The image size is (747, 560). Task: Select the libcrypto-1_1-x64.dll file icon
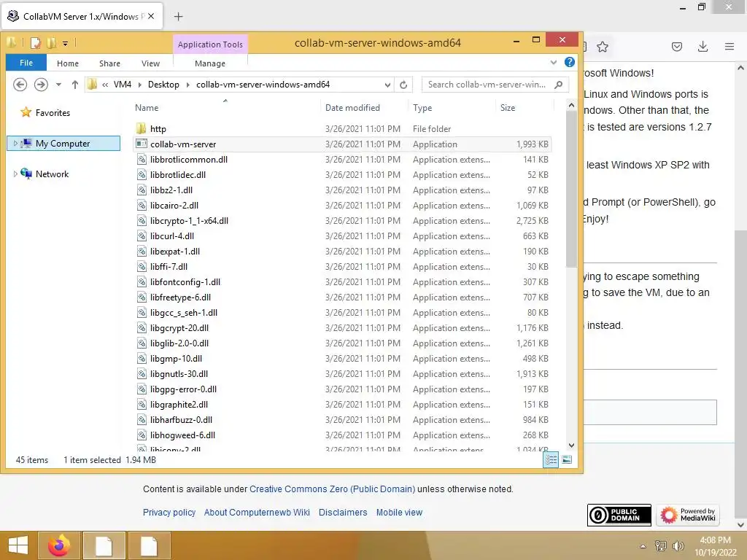point(142,220)
